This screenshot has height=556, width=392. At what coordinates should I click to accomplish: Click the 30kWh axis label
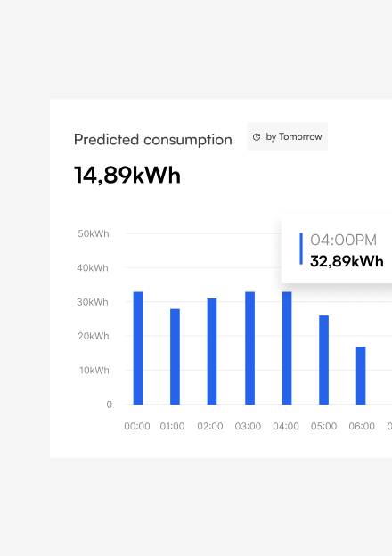pyautogui.click(x=93, y=302)
